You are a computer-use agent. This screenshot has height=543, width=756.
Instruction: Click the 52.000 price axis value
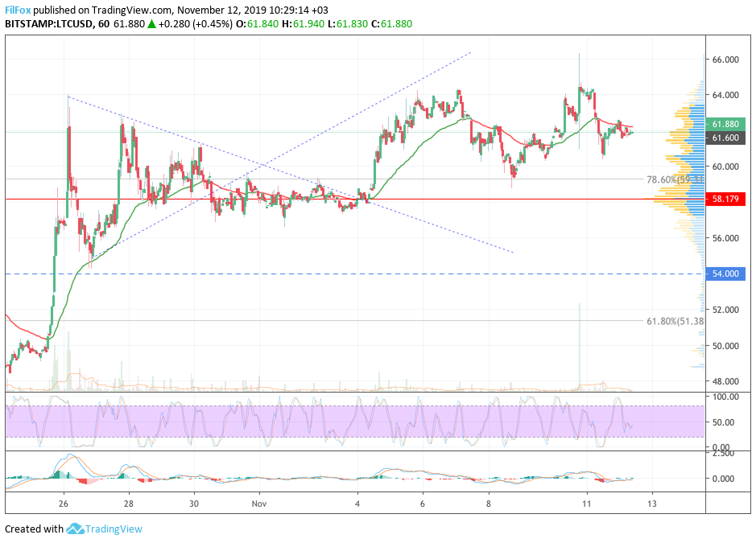[x=725, y=310]
